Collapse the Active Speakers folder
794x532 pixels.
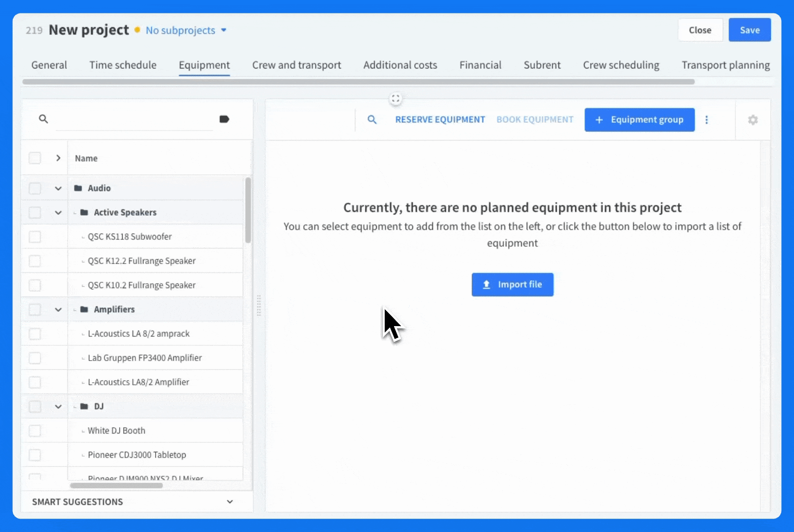click(x=58, y=213)
